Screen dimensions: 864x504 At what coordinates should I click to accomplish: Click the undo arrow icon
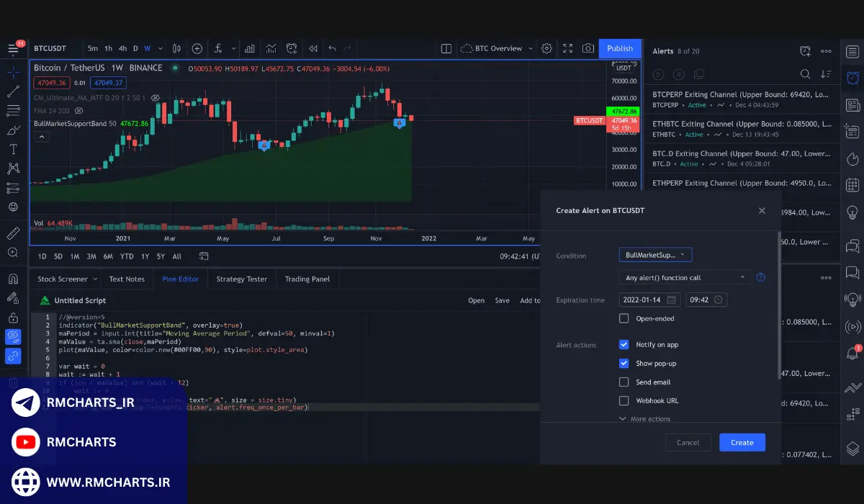(332, 48)
